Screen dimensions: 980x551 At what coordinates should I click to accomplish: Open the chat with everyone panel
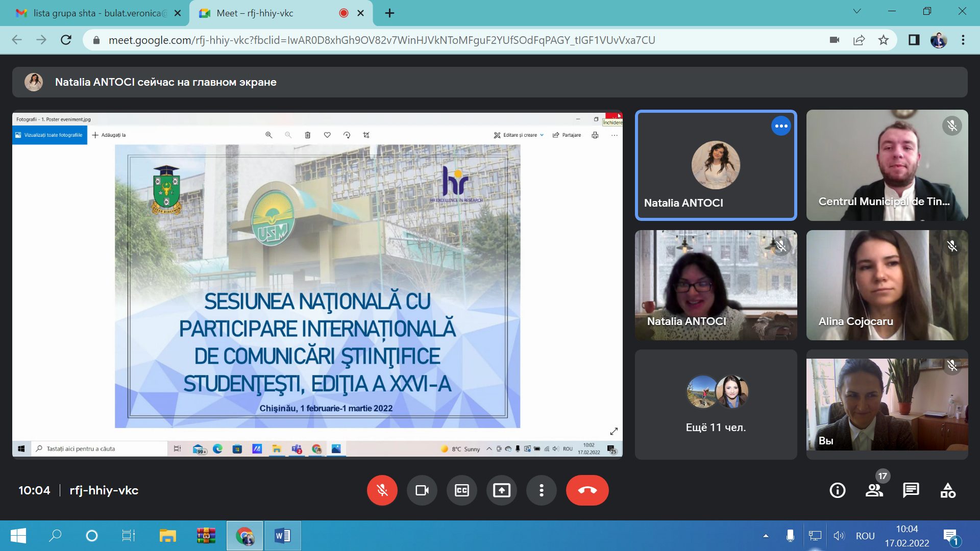click(911, 490)
